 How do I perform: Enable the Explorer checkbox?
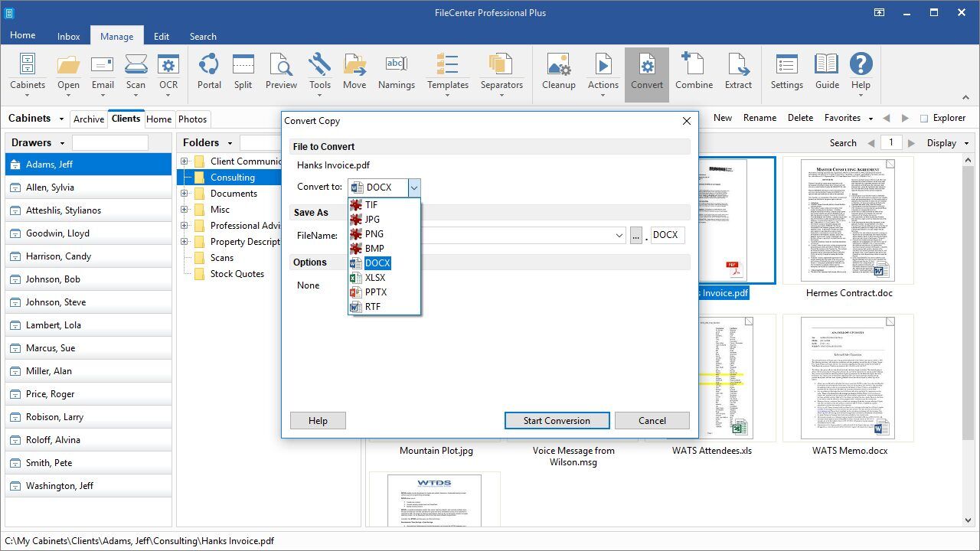pyautogui.click(x=924, y=119)
